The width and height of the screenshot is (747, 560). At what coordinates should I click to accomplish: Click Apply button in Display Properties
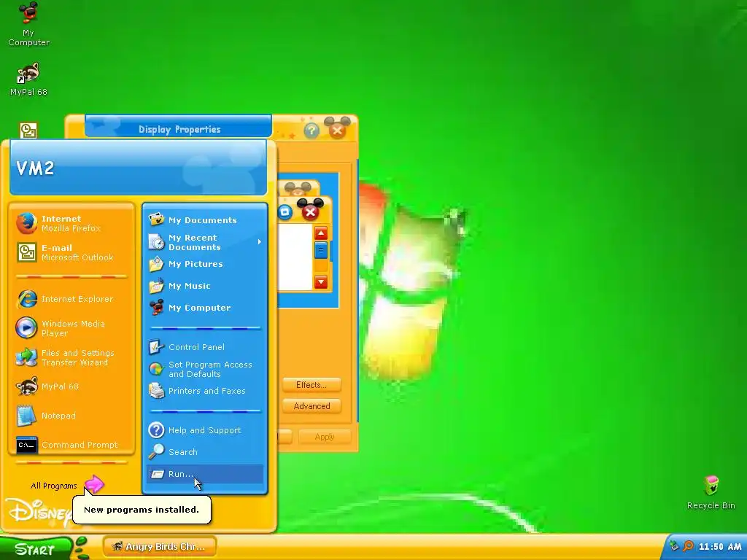click(x=325, y=437)
